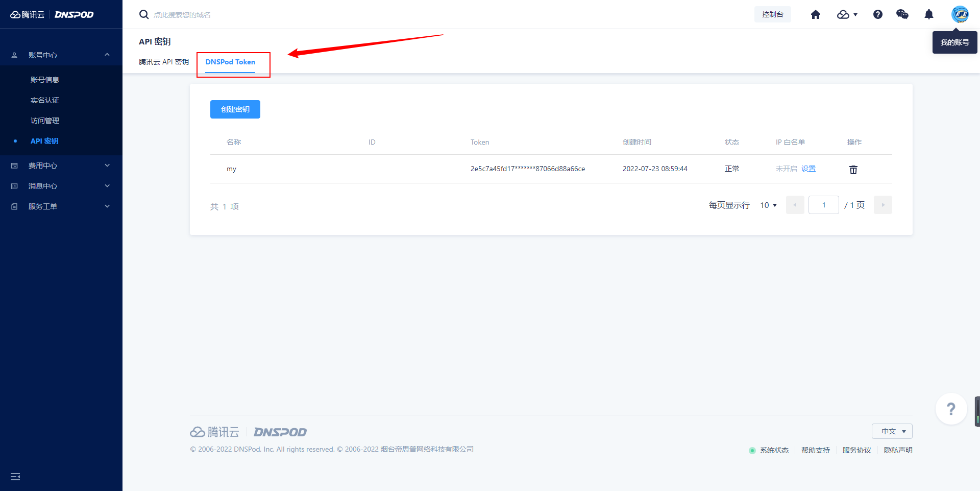
Task: Delete the 'my' token with trash icon
Action: tap(853, 169)
